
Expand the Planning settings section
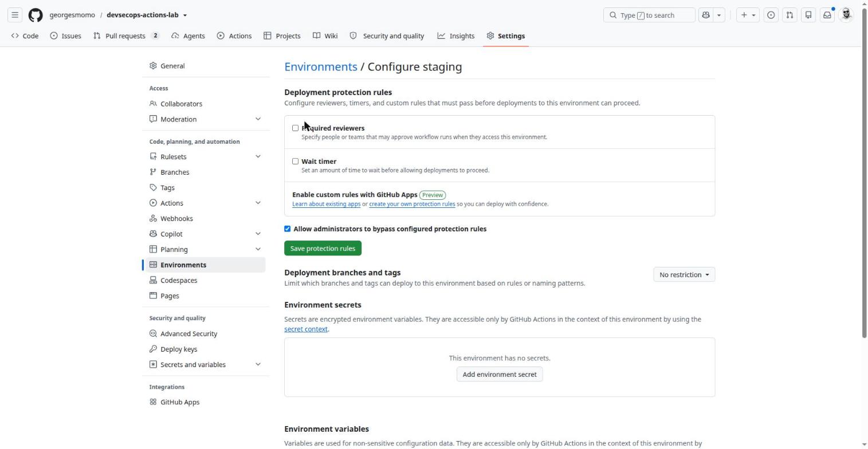258,249
